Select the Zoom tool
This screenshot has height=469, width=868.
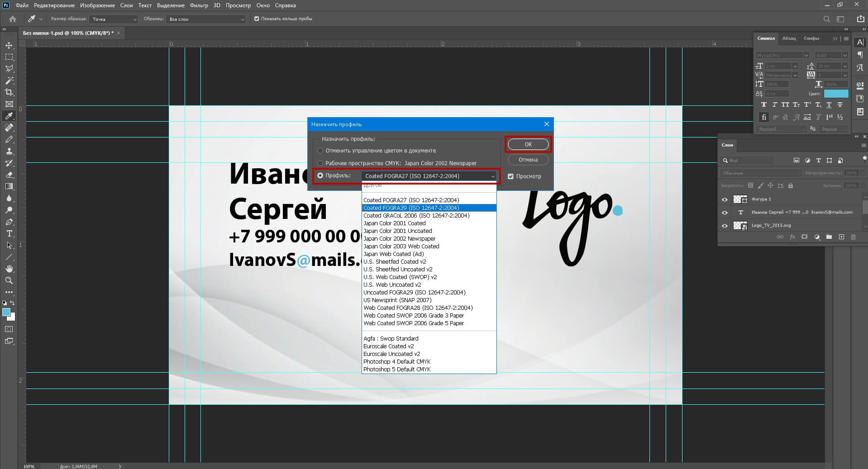(x=9, y=280)
